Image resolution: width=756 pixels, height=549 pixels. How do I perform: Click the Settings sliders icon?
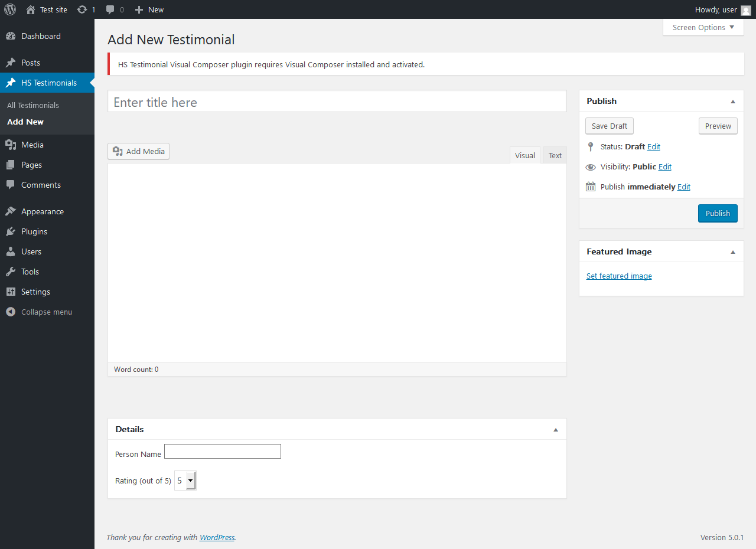tap(11, 292)
